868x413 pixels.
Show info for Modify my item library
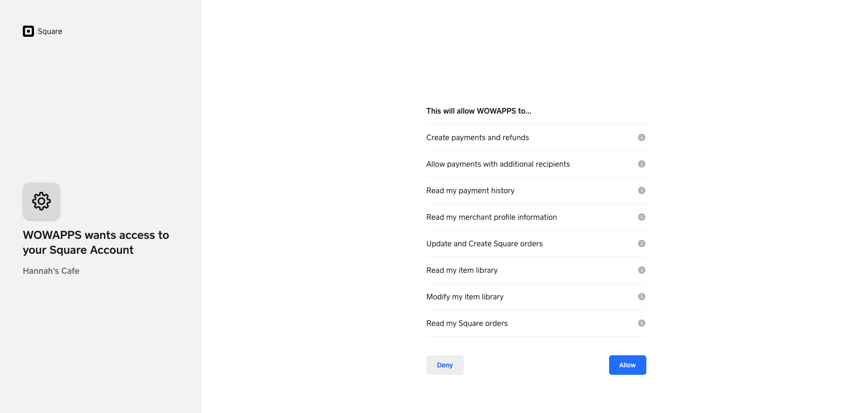pos(641,297)
